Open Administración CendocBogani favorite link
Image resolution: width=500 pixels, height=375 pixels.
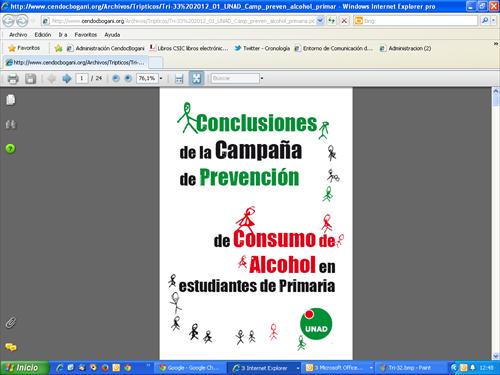(106, 48)
